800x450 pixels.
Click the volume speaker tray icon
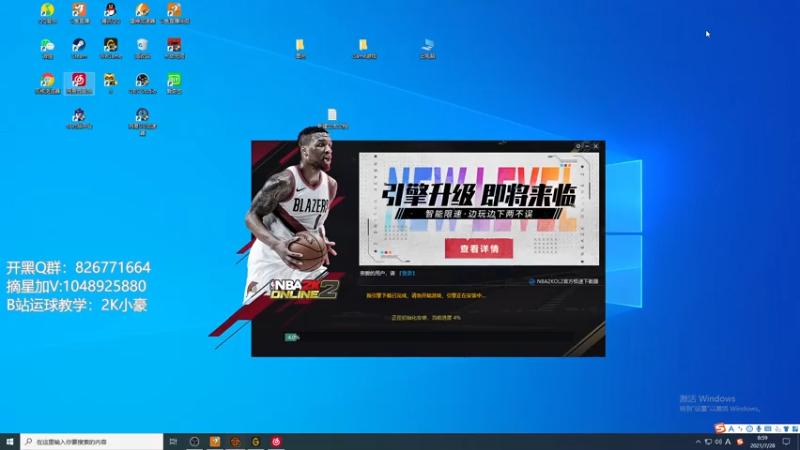(718, 442)
